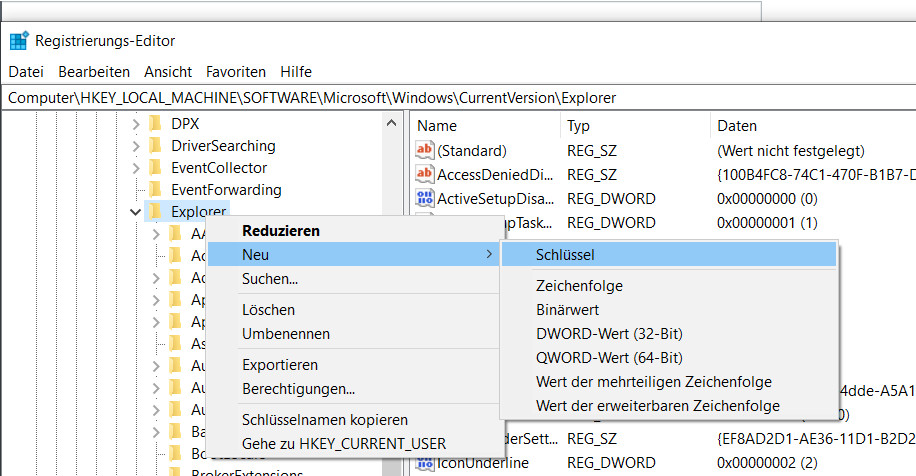Open the Favoriten menu

[x=236, y=72]
